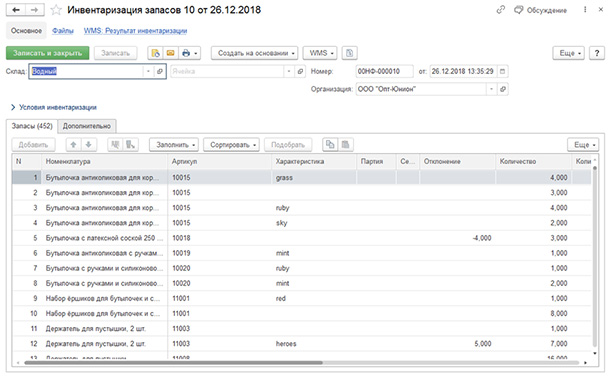Expand the Склад field dropdown arrow
The height and width of the screenshot is (376, 608).
point(148,71)
